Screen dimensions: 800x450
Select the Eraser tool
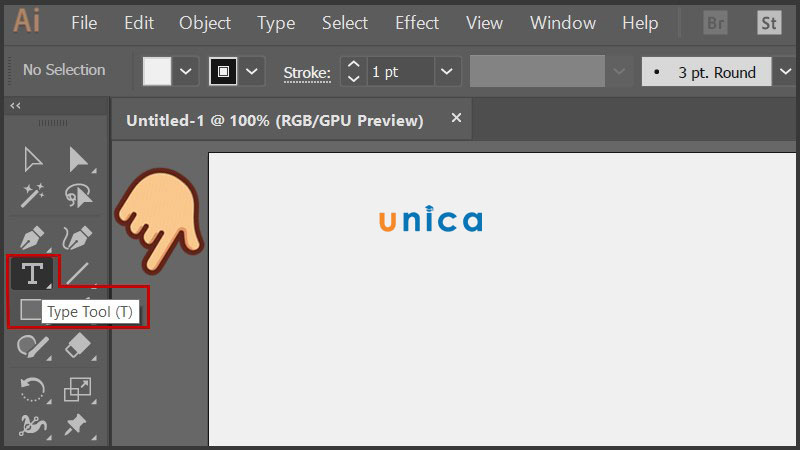coord(78,347)
